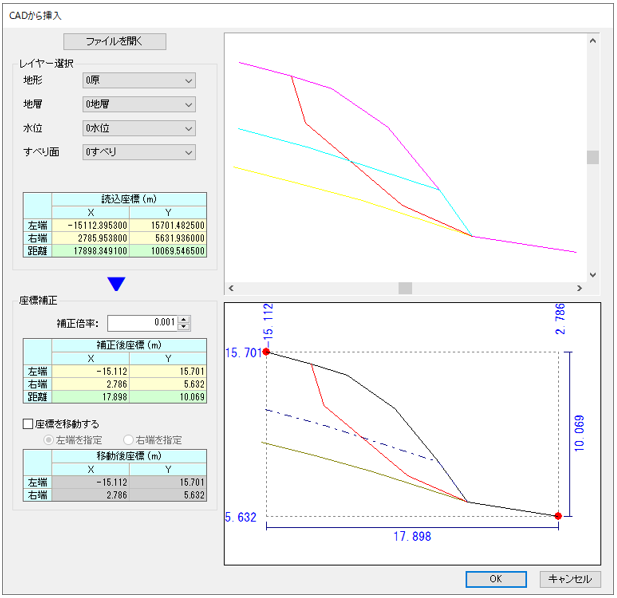This screenshot has height=598, width=617.
Task: Click the 距離 row header in 補正後座標 table
Action: click(x=37, y=397)
